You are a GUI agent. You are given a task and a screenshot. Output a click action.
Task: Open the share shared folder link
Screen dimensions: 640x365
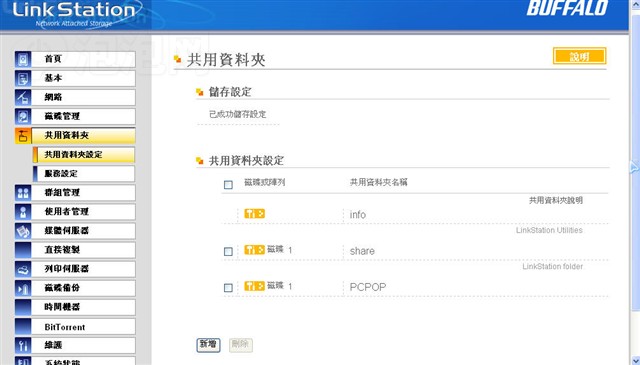(362, 251)
